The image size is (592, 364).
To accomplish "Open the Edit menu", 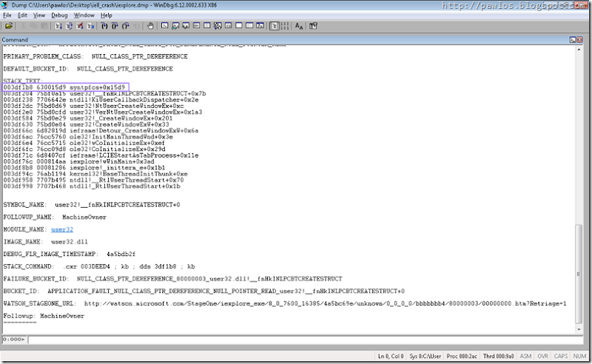I will click(23, 16).
